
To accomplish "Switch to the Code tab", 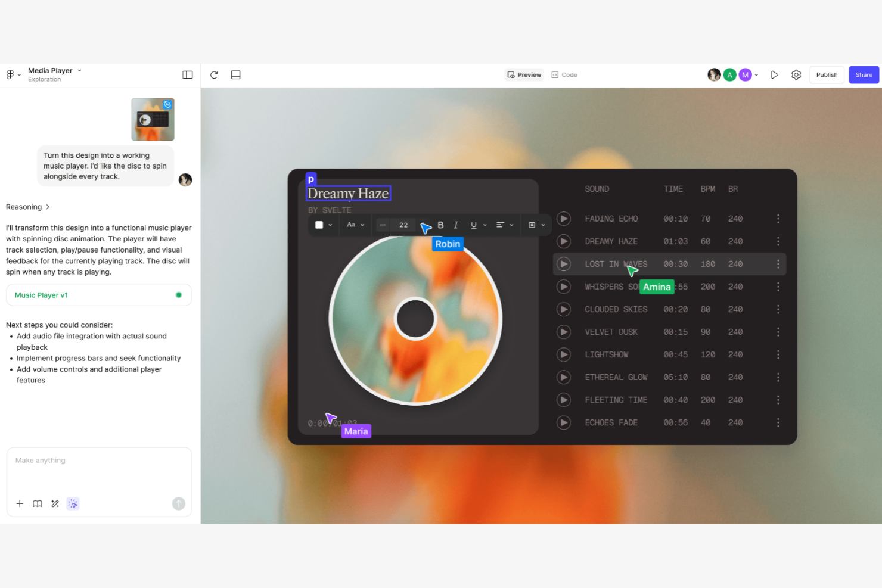I will pyautogui.click(x=564, y=74).
